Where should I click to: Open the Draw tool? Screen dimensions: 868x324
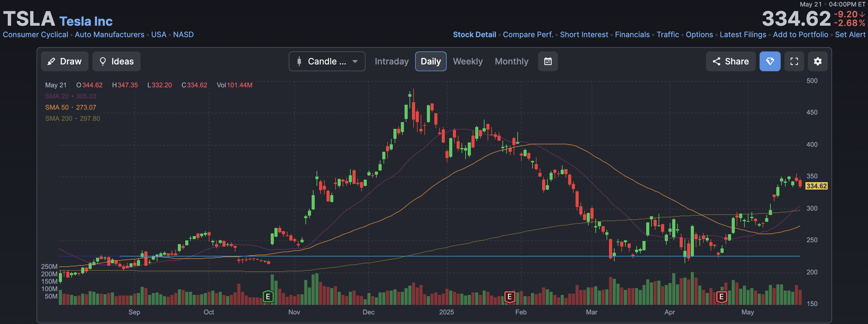click(65, 61)
